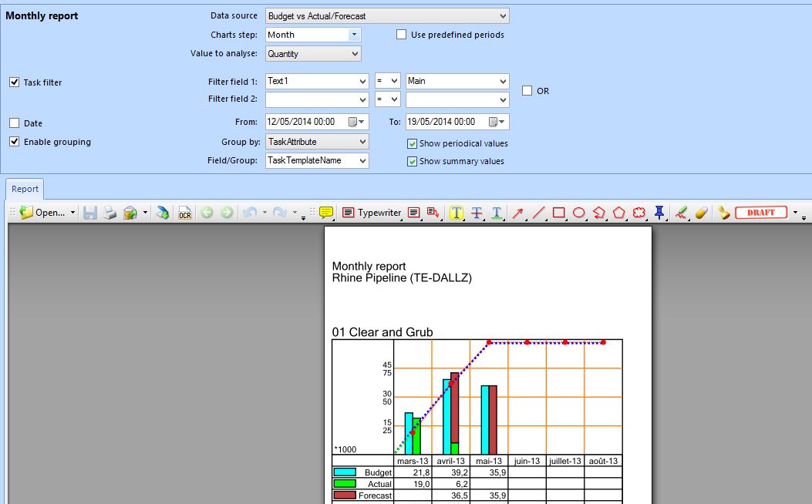Toggle the Task filter checkbox
812x504 pixels.
(15, 82)
